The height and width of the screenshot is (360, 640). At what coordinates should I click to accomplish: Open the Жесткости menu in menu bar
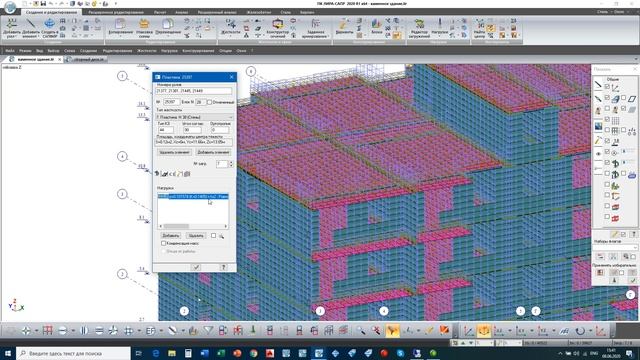(147, 51)
